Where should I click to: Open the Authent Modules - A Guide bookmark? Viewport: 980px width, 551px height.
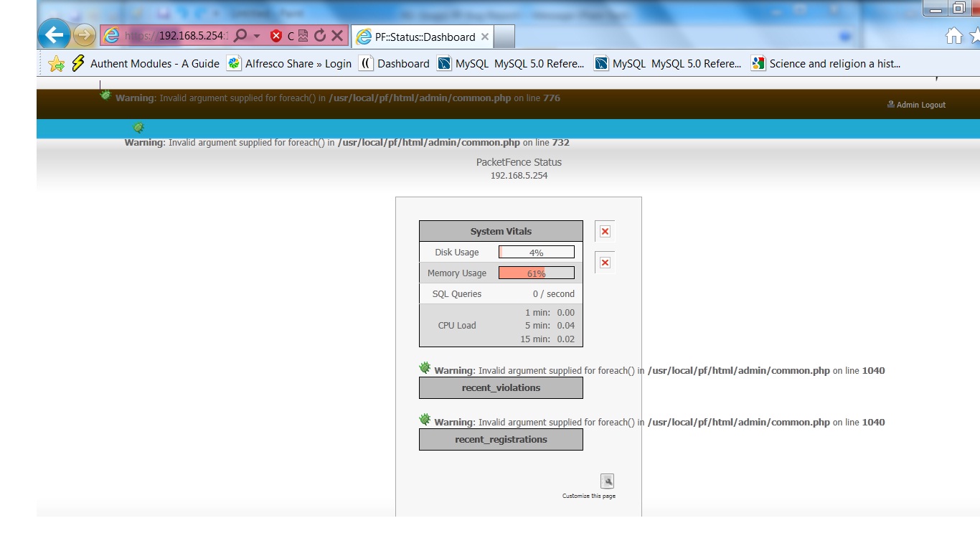coord(146,64)
